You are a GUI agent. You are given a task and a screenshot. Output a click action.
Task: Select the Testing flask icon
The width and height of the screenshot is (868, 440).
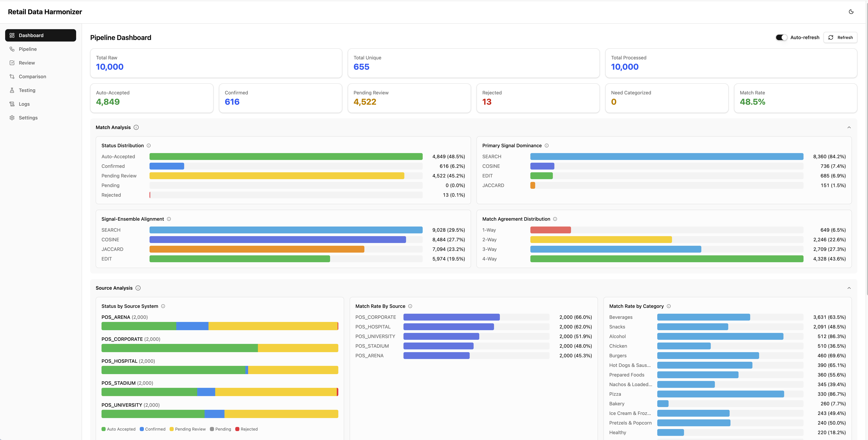(12, 90)
